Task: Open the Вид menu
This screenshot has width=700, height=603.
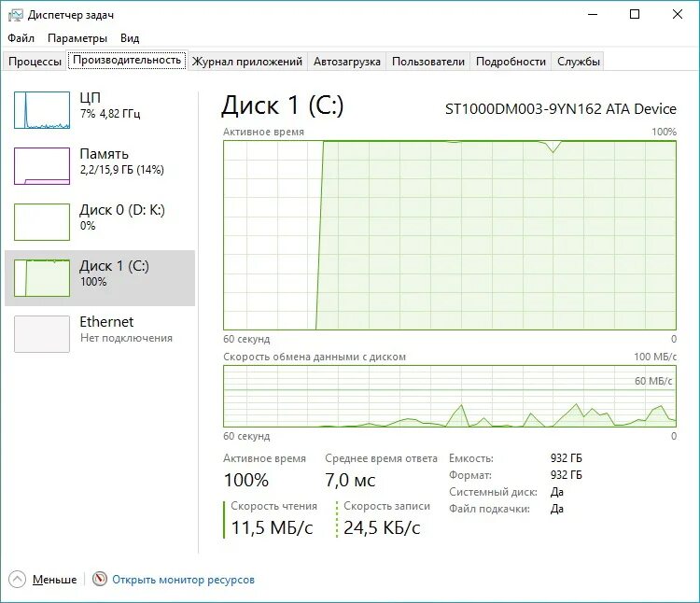Action: [x=130, y=38]
